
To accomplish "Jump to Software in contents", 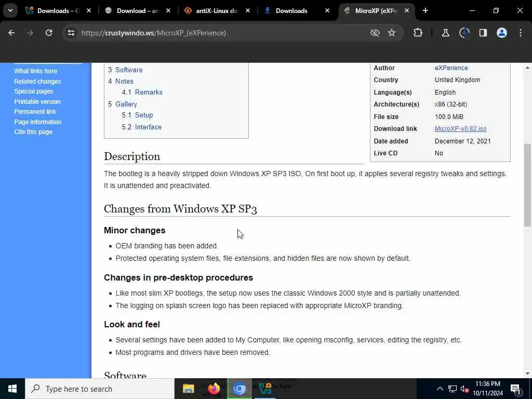I will pyautogui.click(x=129, y=70).
